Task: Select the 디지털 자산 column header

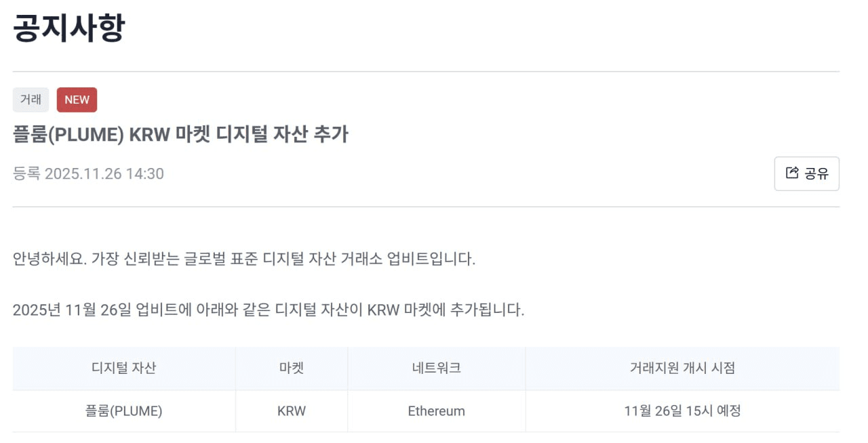Action: coord(124,368)
